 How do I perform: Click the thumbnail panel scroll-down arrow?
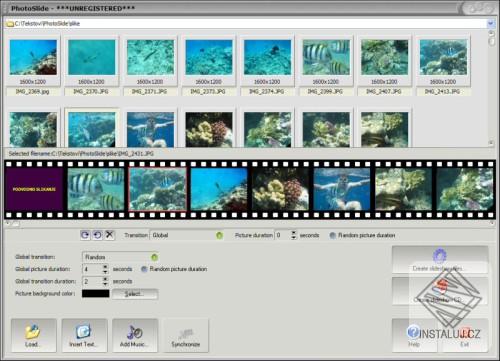coord(491,143)
